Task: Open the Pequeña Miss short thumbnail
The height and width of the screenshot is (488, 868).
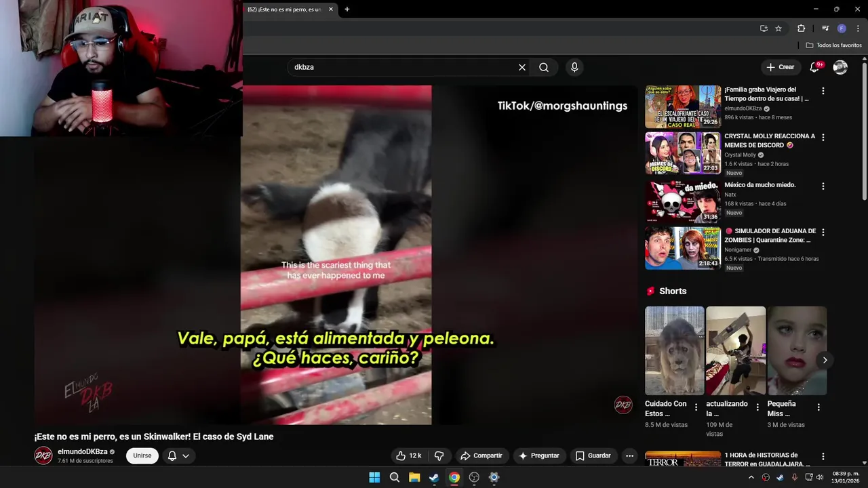Action: [x=797, y=350]
